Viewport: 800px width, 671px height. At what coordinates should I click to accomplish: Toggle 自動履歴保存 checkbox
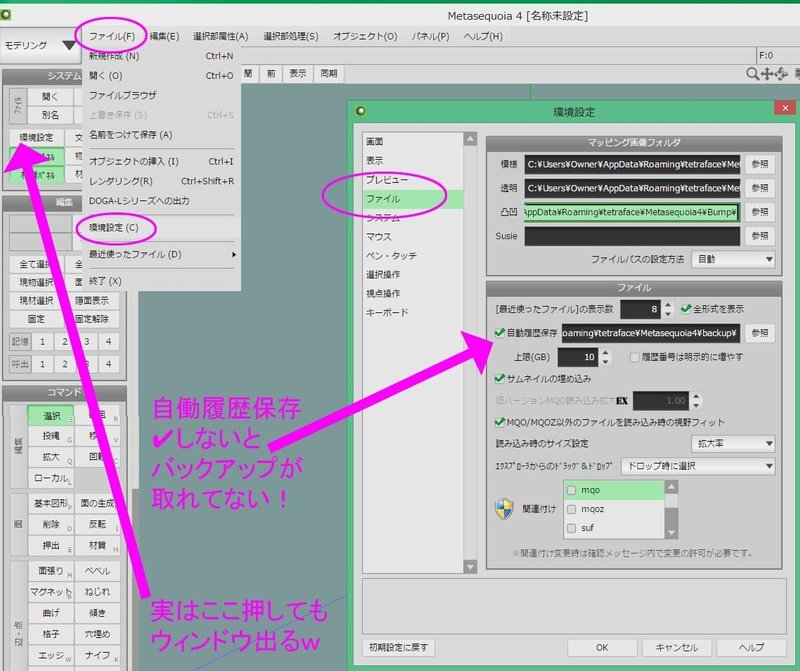click(x=499, y=333)
